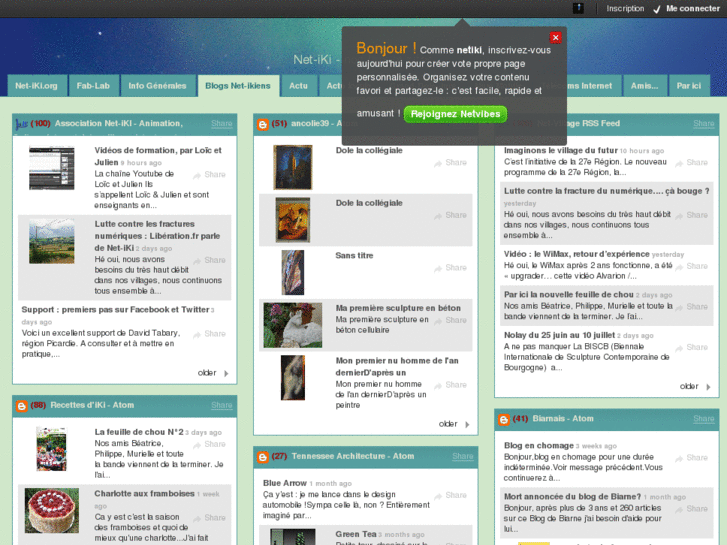Image resolution: width=727 pixels, height=545 pixels.
Task: Open 'Blog en chomage' post title
Action: [539, 445]
